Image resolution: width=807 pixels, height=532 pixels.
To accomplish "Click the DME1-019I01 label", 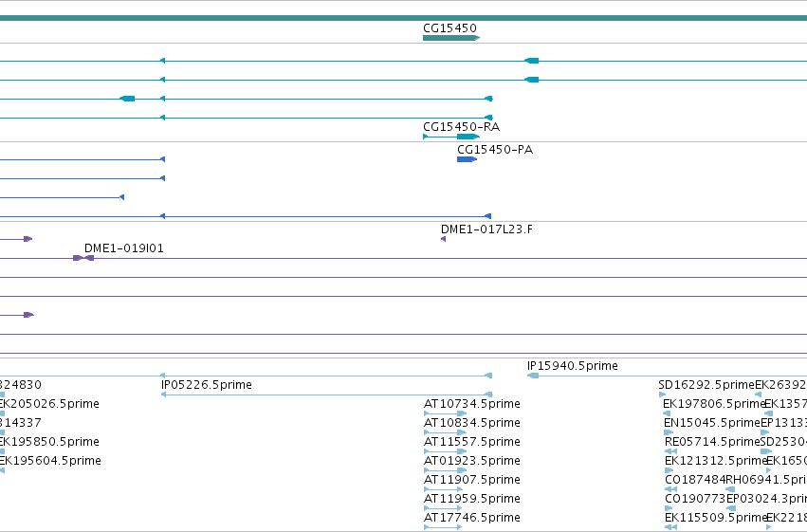I will (123, 248).
